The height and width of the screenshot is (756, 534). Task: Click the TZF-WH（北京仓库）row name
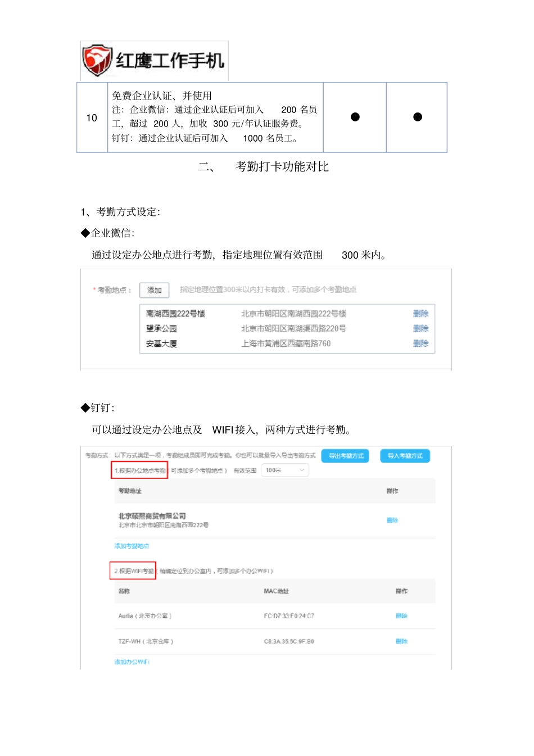146,641
